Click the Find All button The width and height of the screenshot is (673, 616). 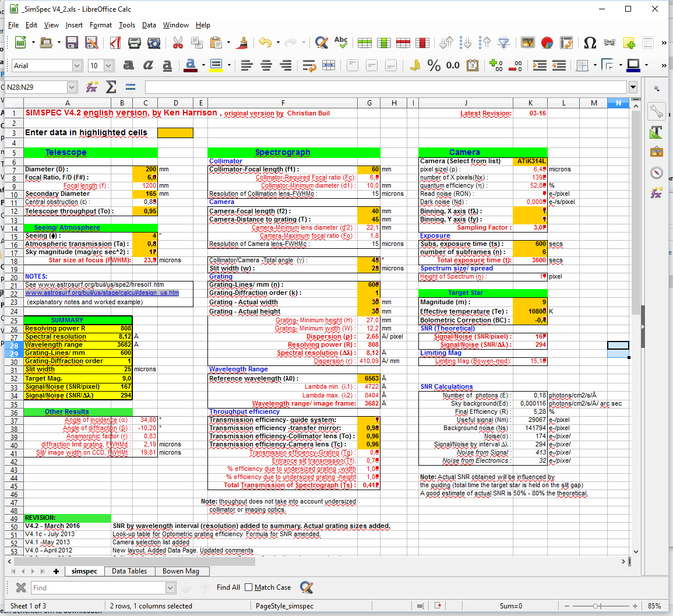pos(228,587)
